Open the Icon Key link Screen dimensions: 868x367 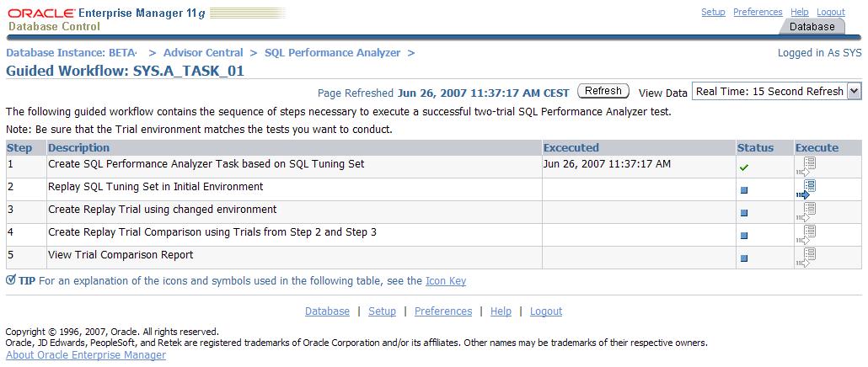pyautogui.click(x=445, y=281)
